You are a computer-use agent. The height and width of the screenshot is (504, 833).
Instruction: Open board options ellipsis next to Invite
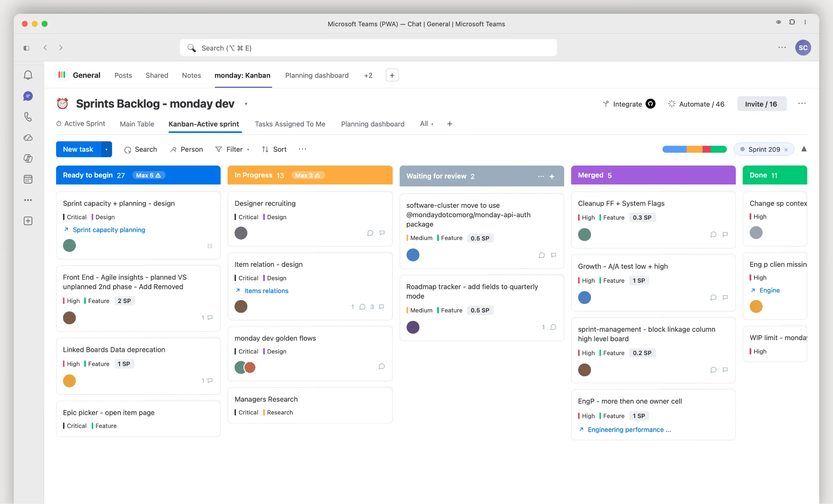pyautogui.click(x=802, y=104)
